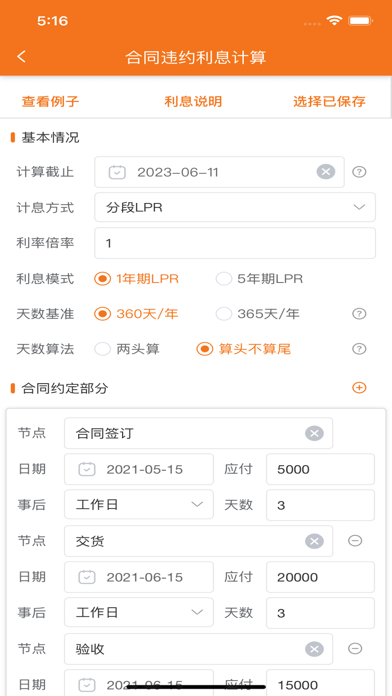Select 1年期LPR interest mode
392x696 pixels.
click(136, 279)
